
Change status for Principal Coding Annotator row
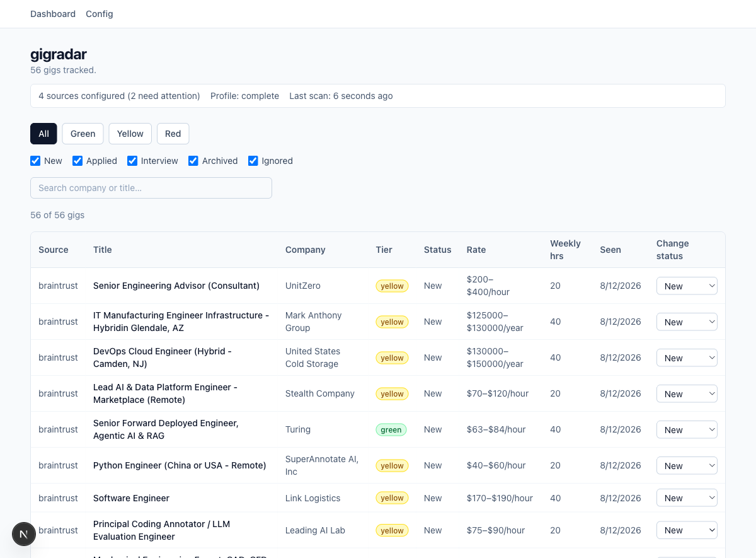tap(687, 530)
